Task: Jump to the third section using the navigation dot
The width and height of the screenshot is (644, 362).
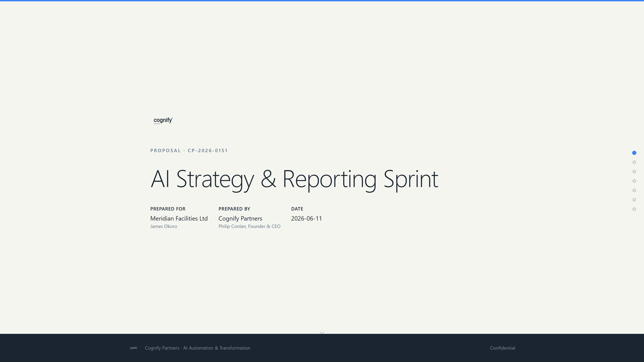Action: tap(634, 172)
